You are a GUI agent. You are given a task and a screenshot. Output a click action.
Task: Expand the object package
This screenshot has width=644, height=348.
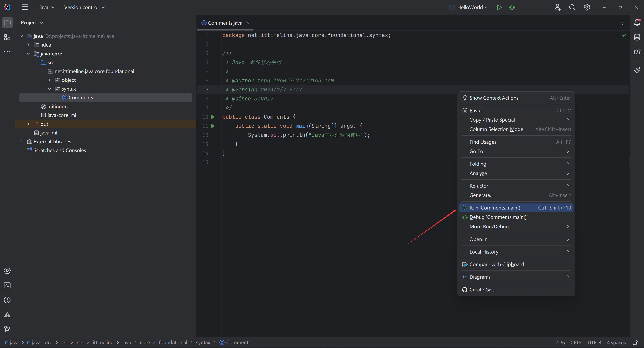point(49,80)
